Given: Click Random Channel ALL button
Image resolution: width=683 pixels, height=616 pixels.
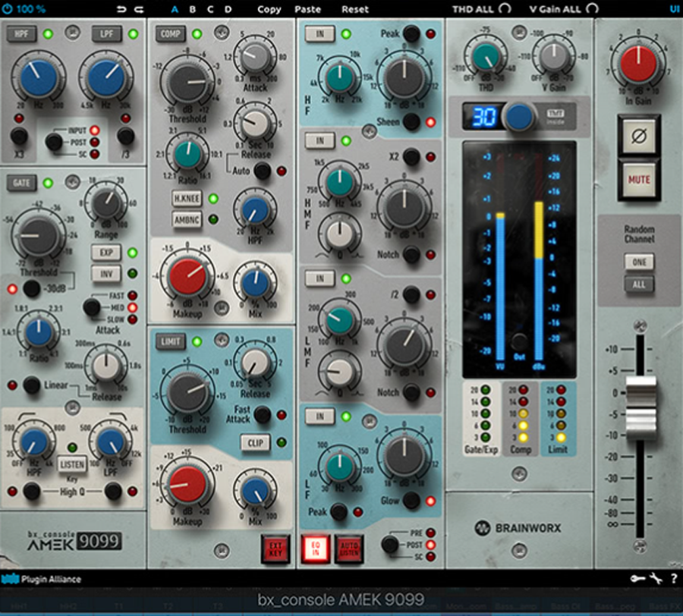Looking at the screenshot, I should [x=639, y=284].
